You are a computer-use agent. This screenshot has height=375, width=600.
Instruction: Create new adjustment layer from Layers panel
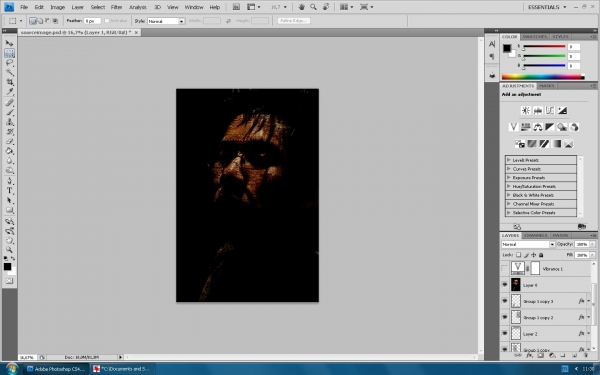(552, 355)
